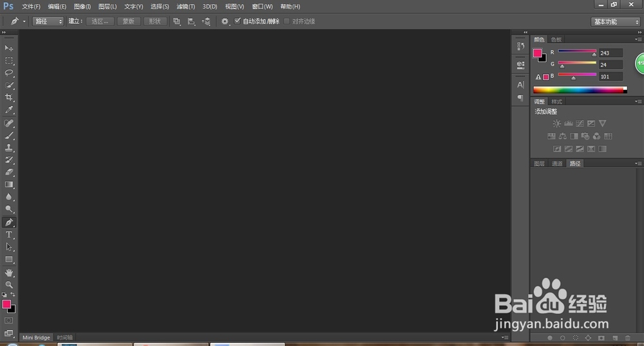
Task: Add a Brightness/Contrast adjustment
Action: [x=556, y=123]
